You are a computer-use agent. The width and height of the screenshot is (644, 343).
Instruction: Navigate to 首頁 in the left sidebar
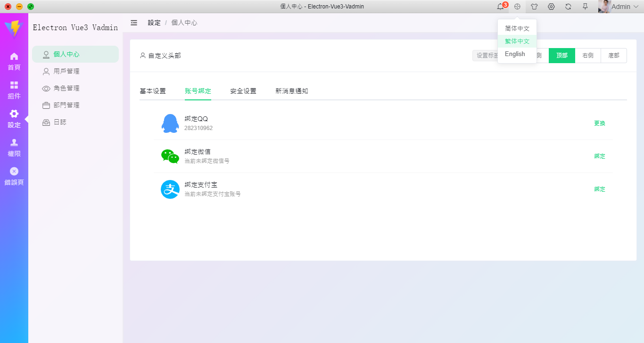pos(14,60)
